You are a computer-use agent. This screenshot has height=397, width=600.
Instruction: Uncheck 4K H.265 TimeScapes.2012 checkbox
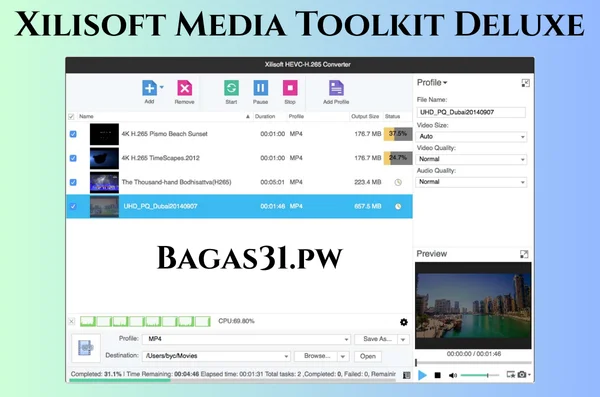[73, 158]
